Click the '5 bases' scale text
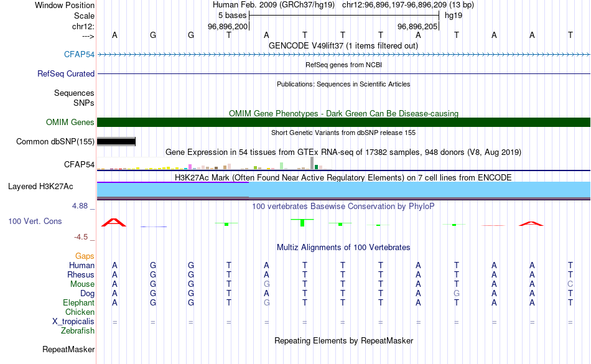The width and height of the screenshot is (591, 364). [x=232, y=16]
